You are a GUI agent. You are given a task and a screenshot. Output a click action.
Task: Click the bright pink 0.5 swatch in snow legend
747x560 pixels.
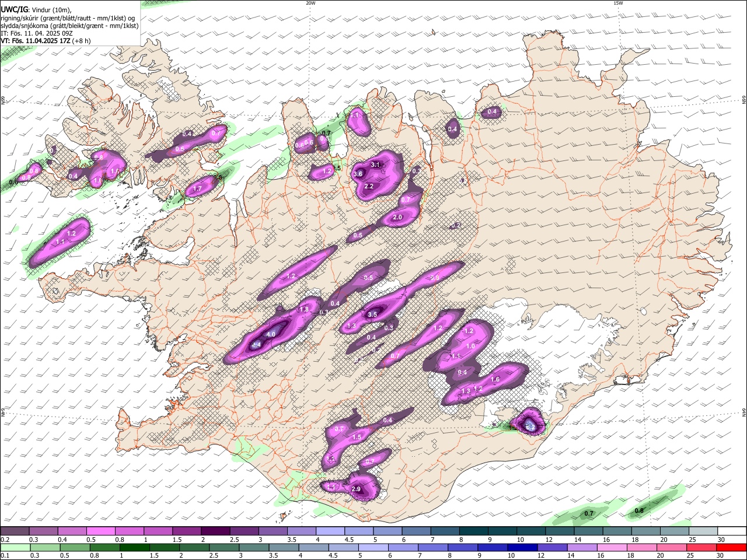point(101,531)
